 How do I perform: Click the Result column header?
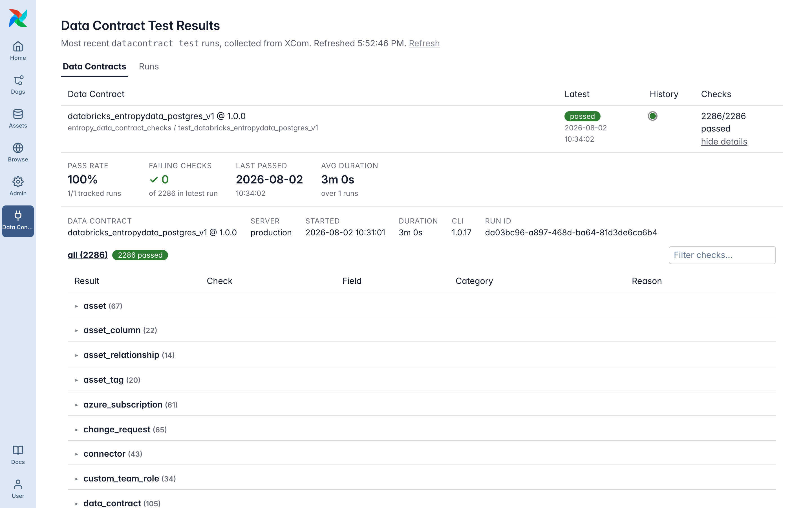tap(87, 281)
